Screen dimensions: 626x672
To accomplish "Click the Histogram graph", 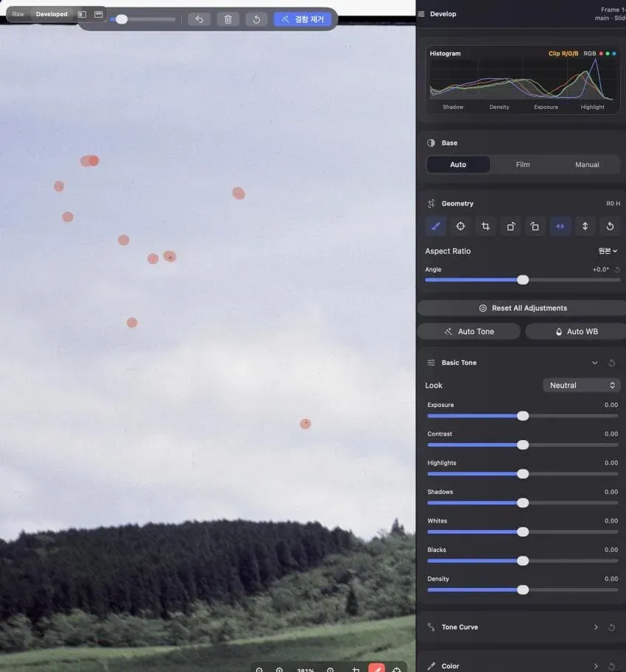I will (523, 79).
